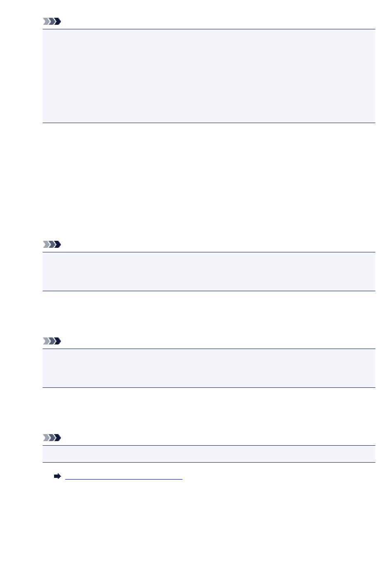Screen dimensions: 392x577
Task: Open the underlined blue hyperlink
Action: (x=124, y=477)
